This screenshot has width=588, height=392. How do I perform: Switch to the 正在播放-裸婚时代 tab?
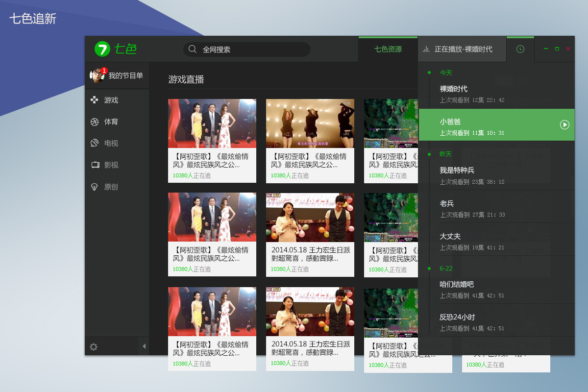coord(462,49)
